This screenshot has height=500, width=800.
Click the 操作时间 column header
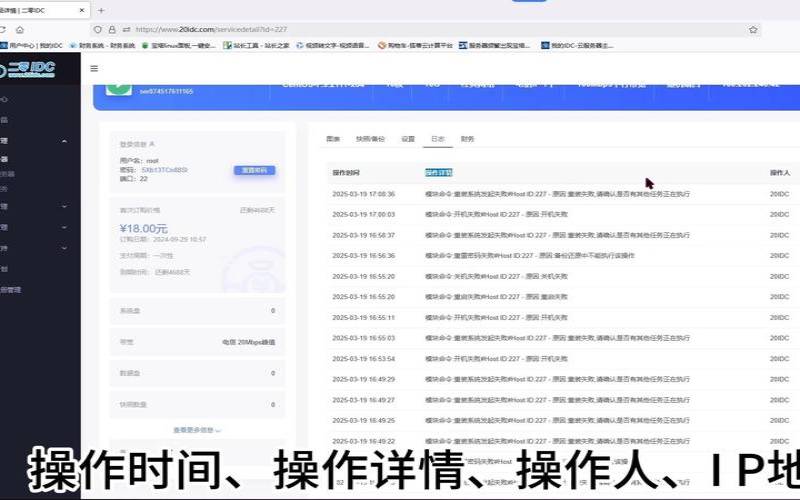346,173
